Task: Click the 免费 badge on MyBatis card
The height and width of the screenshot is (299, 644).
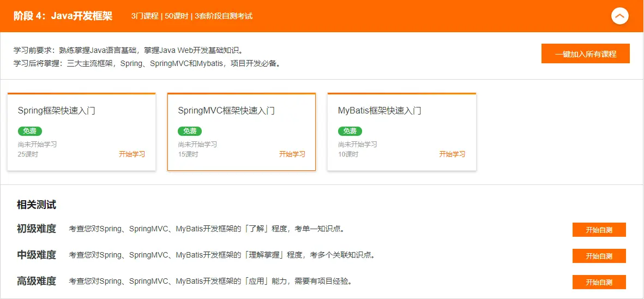Action: pos(350,131)
